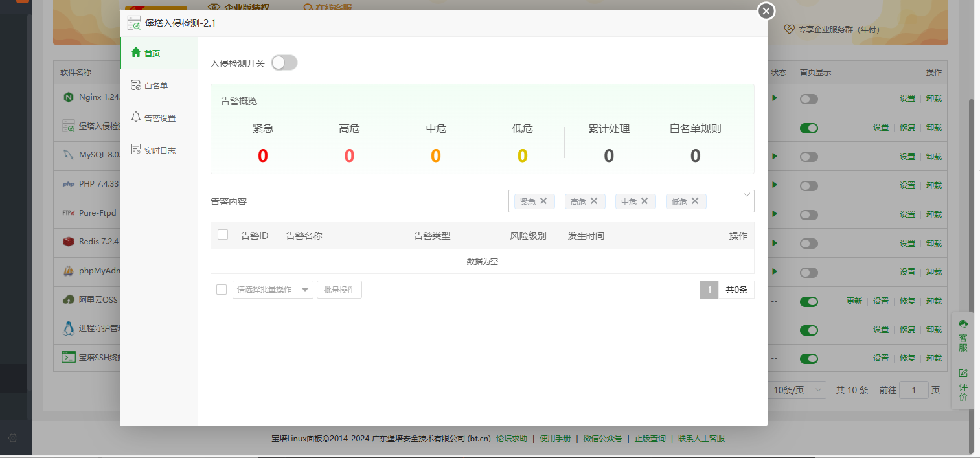Expand the risk level filter dropdown arrow
Image resolution: width=980 pixels, height=458 pixels.
pos(747,195)
